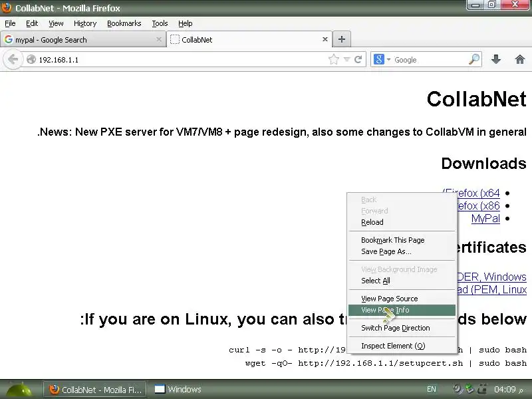Open the Edit menu
Screen dimensions: 532x399
[32, 23]
